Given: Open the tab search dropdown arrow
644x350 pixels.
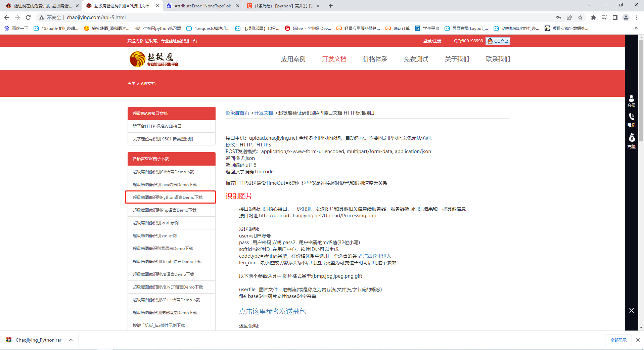Looking at the screenshot, I should tap(590, 5).
